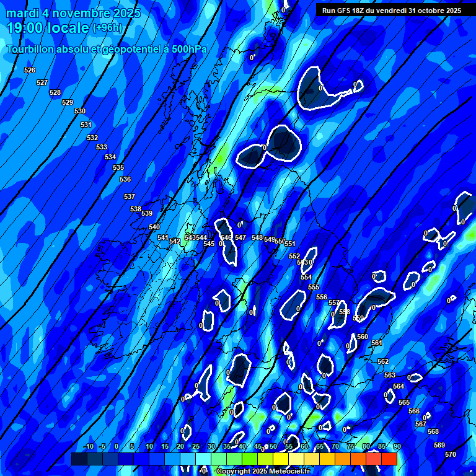
Task: Click the Run GFS 18Z header banner
Action: click(x=391, y=11)
